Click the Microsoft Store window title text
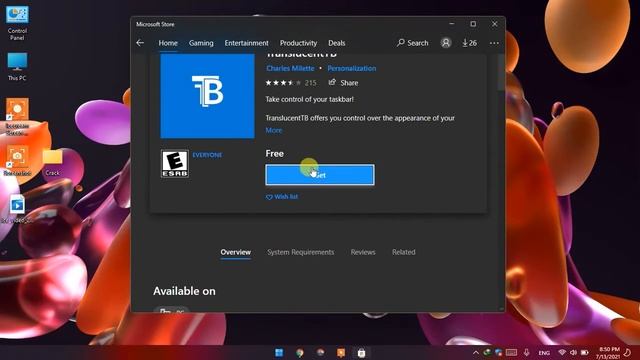The height and width of the screenshot is (360, 640). click(155, 24)
